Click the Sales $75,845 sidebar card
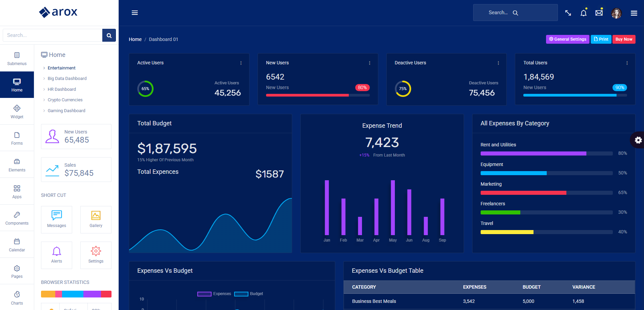The image size is (644, 310). 76,170
